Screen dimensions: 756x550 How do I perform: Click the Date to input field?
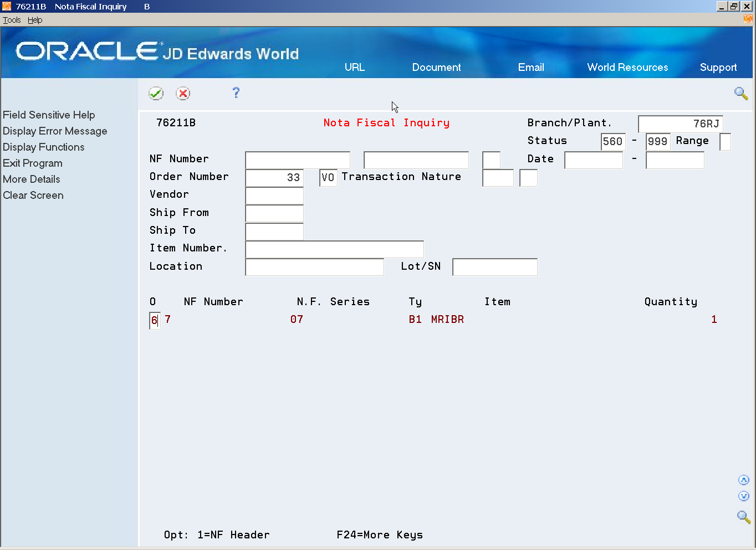click(675, 160)
